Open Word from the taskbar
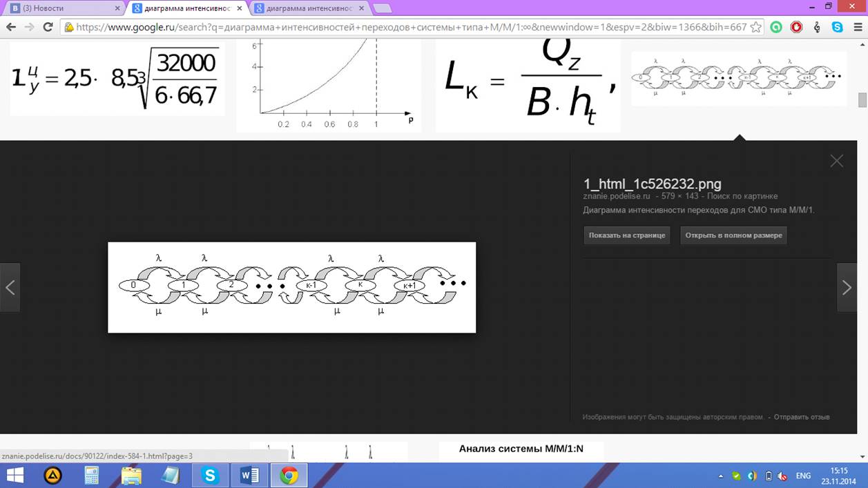Screen dimensions: 868x488 coord(249,475)
